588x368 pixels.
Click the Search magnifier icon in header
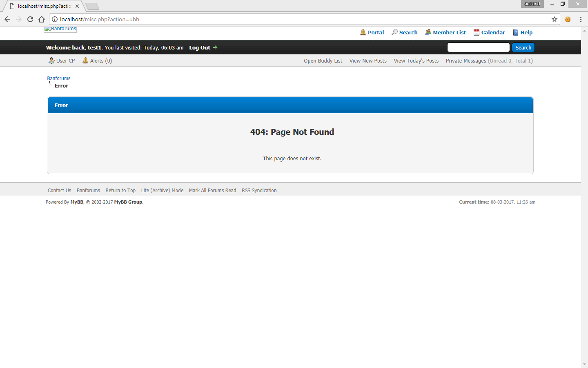[x=394, y=32]
